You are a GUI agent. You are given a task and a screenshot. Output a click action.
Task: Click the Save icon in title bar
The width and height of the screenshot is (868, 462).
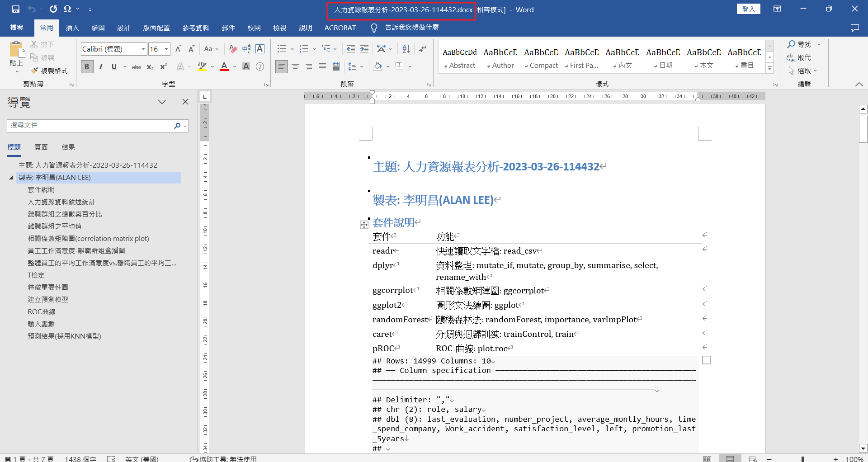tap(16, 9)
